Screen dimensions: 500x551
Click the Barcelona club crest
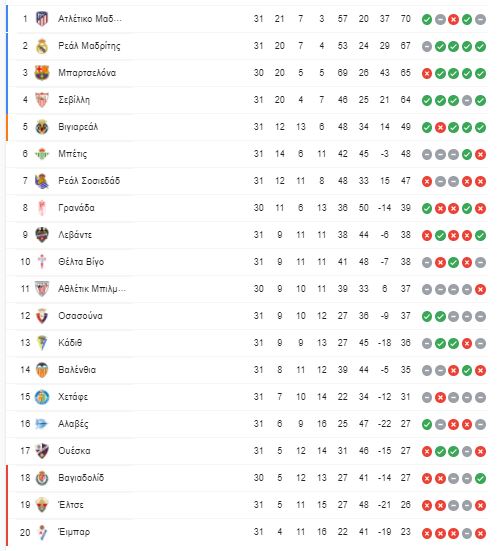coord(42,73)
